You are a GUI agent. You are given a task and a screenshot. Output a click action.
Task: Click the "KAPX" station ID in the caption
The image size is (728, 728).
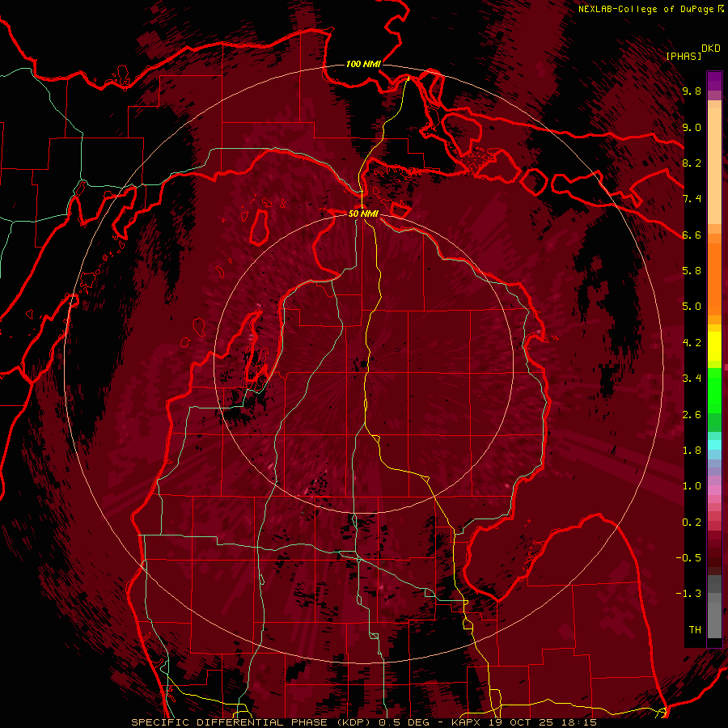coord(468,722)
